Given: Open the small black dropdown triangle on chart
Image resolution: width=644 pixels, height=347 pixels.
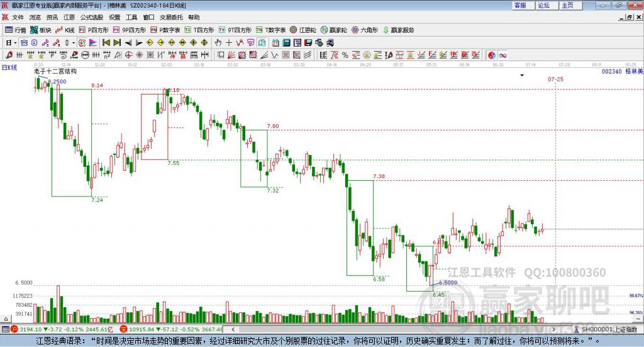Looking at the screenshot, I should coord(522,76).
